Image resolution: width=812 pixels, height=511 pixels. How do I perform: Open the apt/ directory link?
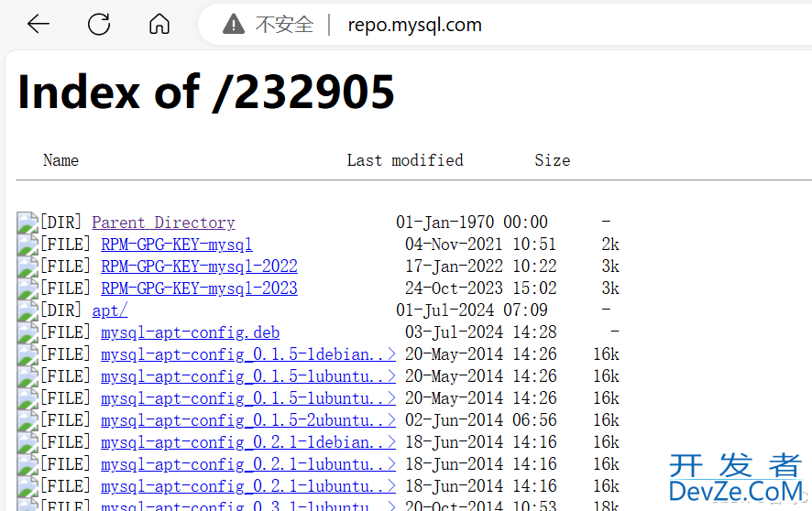click(x=109, y=310)
